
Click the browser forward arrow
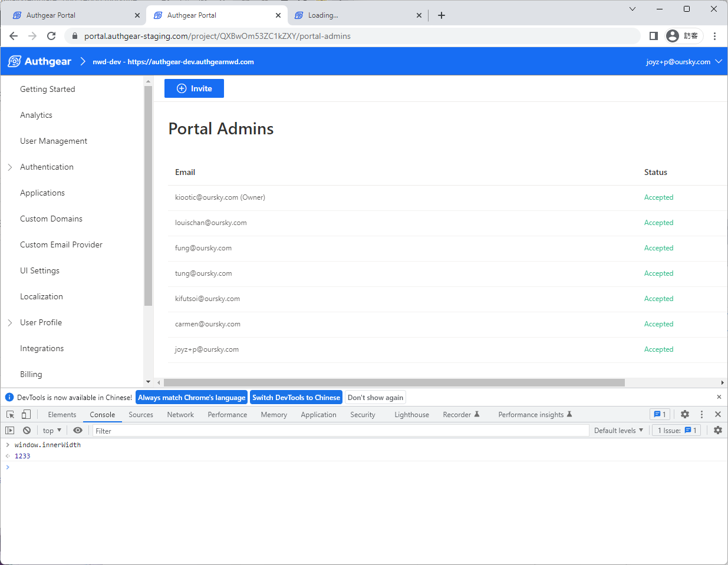click(x=32, y=36)
